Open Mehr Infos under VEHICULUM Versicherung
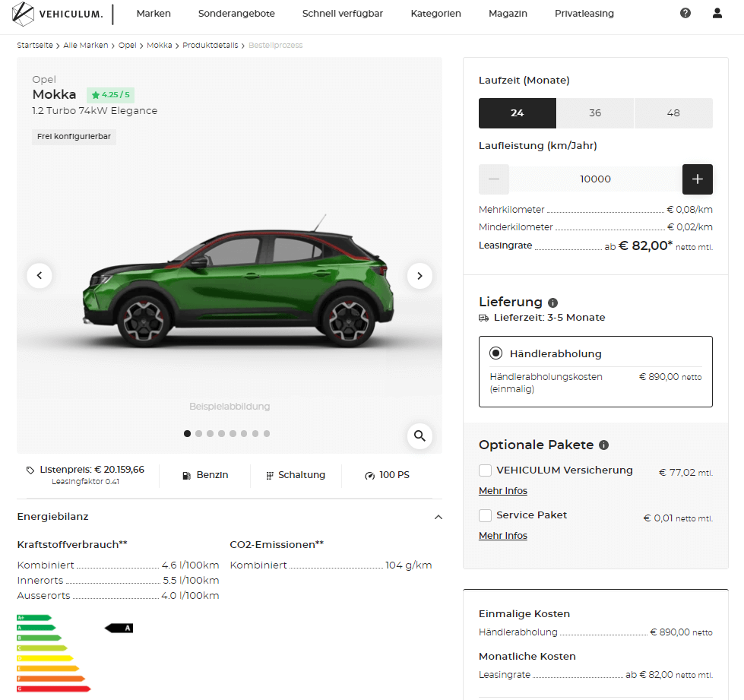Viewport: 744px width, 700px height. (503, 491)
